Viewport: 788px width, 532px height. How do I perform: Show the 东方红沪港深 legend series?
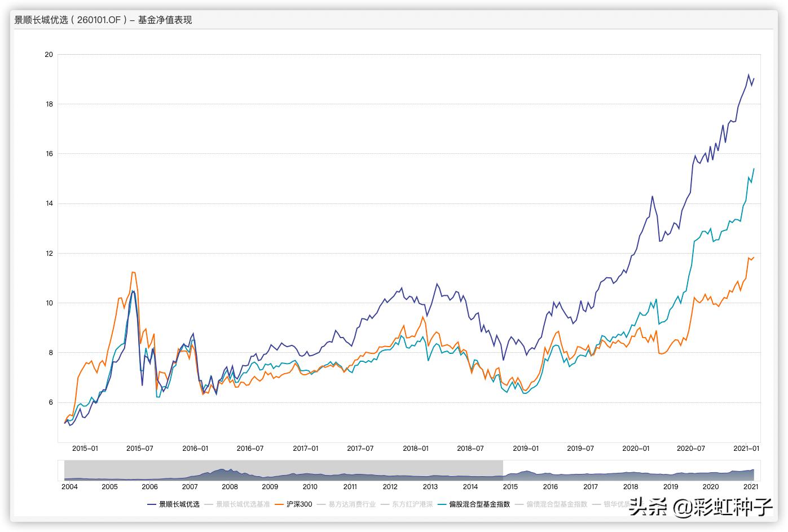point(407,504)
